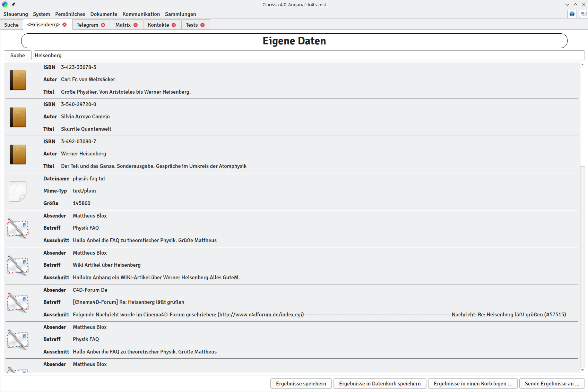
Task: Open the Dokumente menu
Action: [104, 14]
